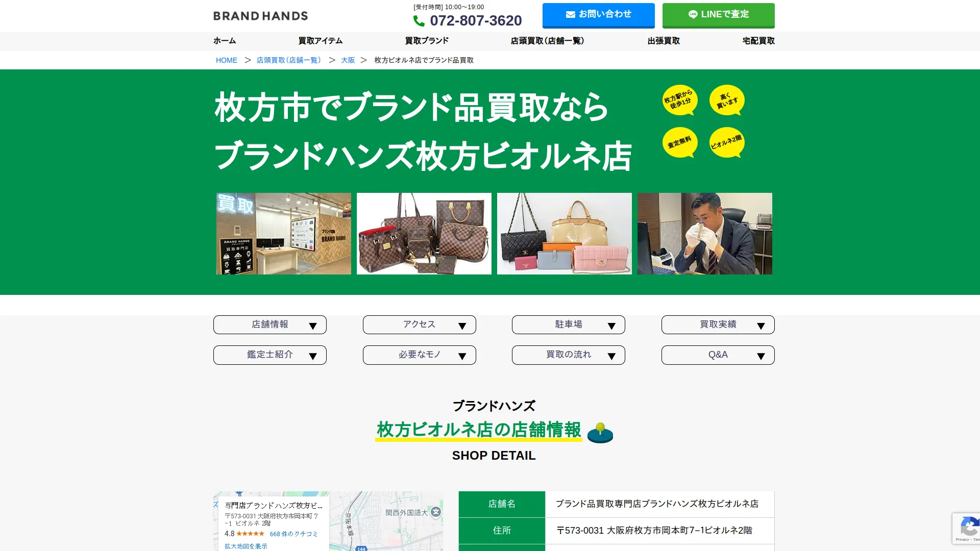Open the 出張買取 menu item
The height and width of the screenshot is (551, 980).
tap(664, 41)
